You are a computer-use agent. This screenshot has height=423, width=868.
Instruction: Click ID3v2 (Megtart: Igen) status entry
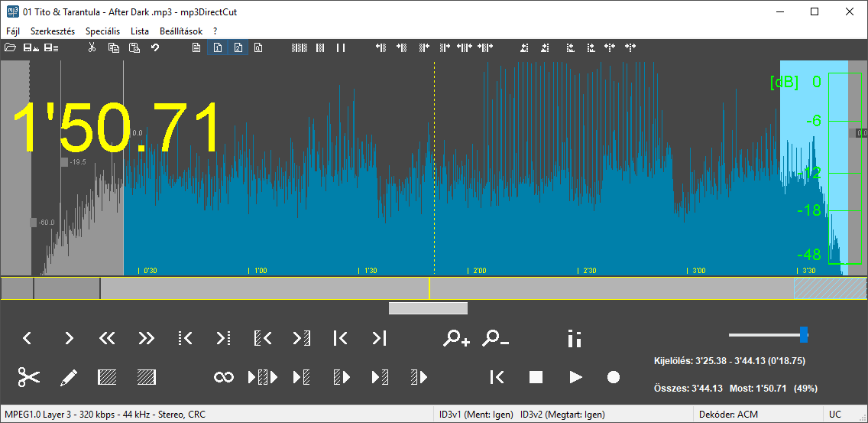click(562, 414)
